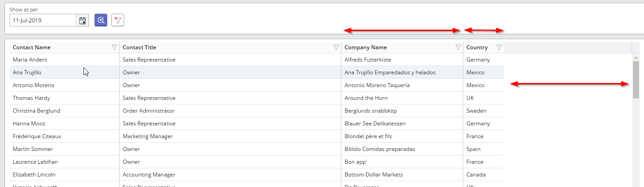Click the blue search apply button
This screenshot has width=644, height=187.
click(x=101, y=21)
